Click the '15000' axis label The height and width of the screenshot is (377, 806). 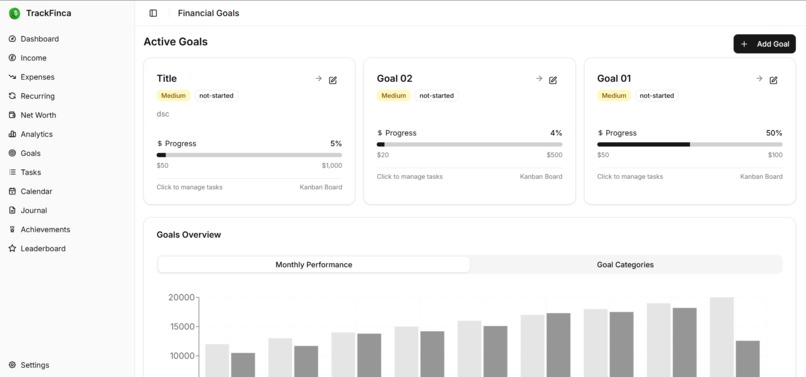point(181,327)
